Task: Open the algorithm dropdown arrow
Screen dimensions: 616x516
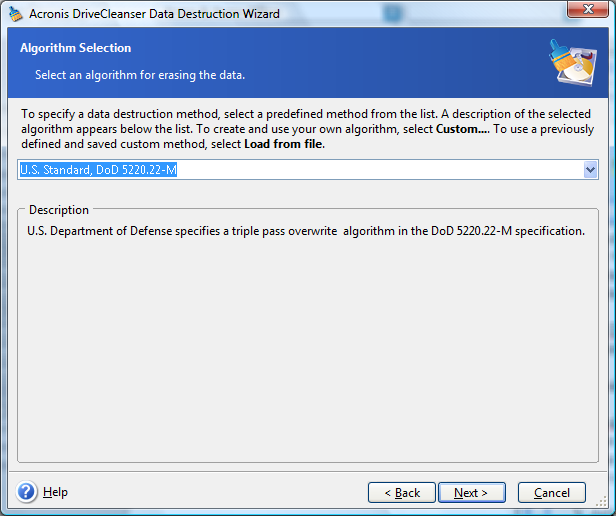Action: tap(590, 170)
